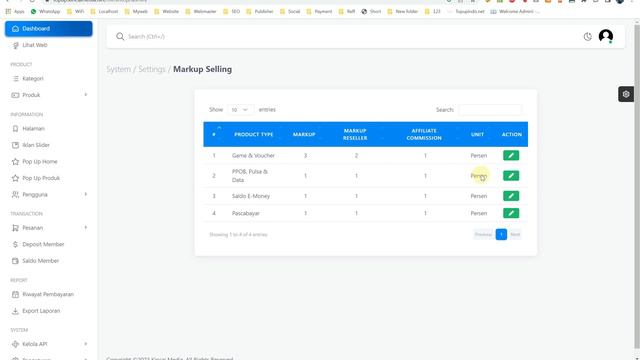
Task: Go to page 1 in pagination
Action: 501,234
